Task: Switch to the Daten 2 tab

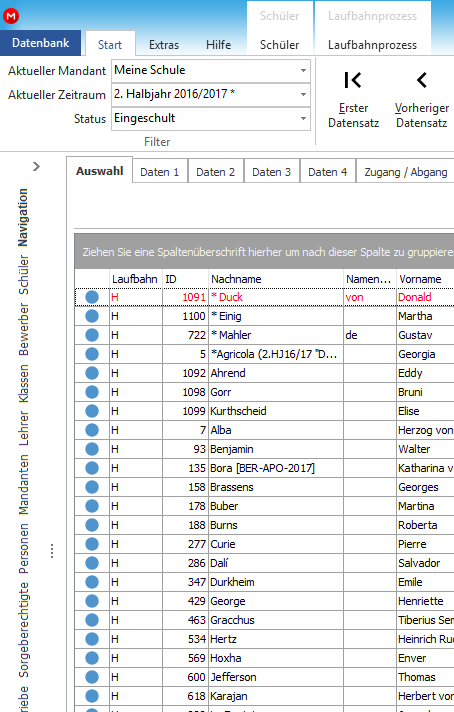Action: [x=216, y=172]
